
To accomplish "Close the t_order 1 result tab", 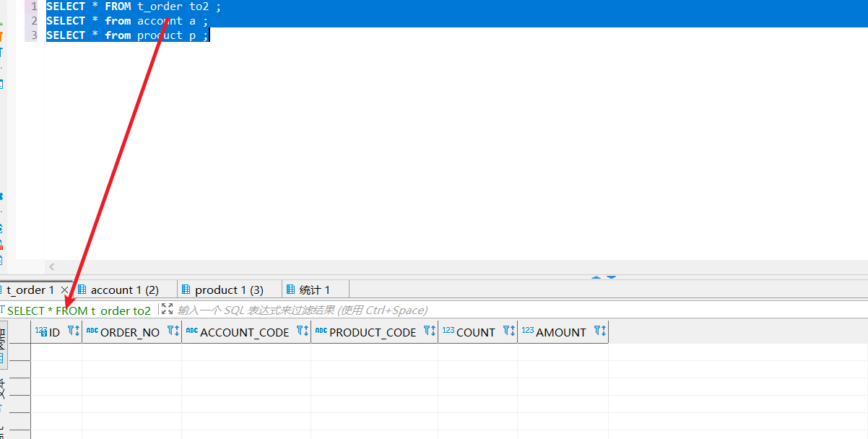I will tap(64, 290).
